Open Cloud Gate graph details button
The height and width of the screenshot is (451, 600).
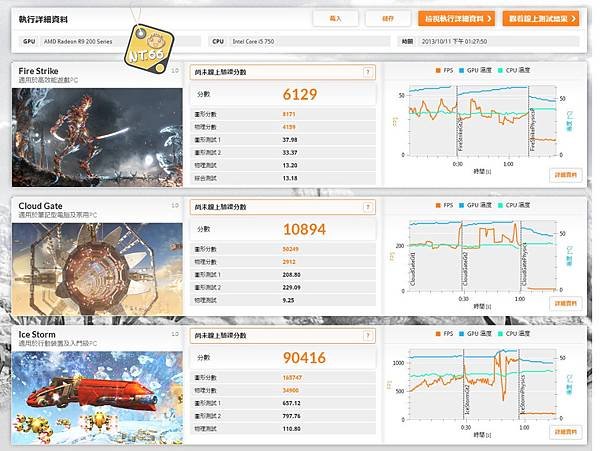coord(566,303)
